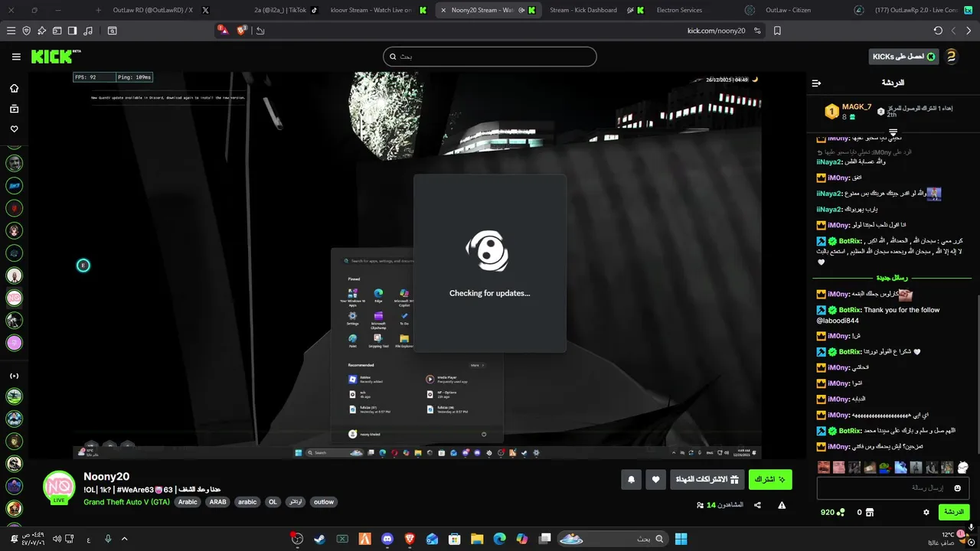Viewport: 980px width, 551px height.
Task: Open emoji picker in message box
Action: [957, 488]
